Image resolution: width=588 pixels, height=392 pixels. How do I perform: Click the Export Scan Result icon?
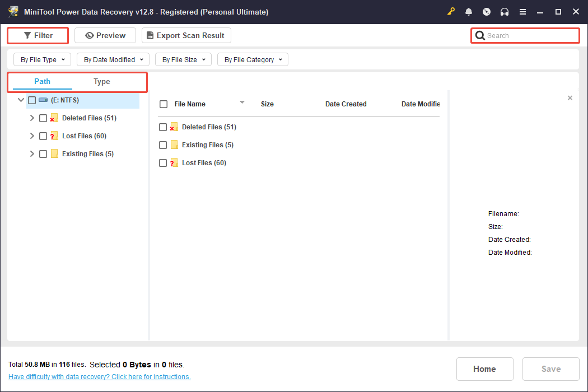click(150, 35)
